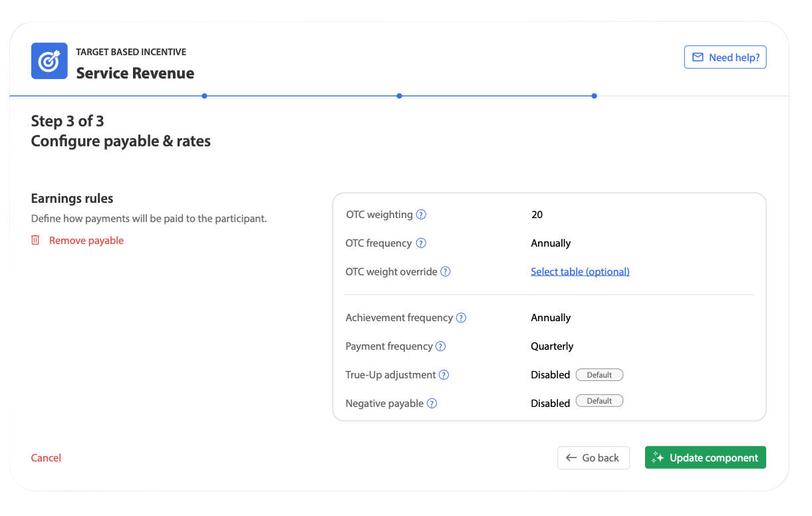Click the sparkle icon on Update component button
The height and width of the screenshot is (516, 812).
coord(657,457)
